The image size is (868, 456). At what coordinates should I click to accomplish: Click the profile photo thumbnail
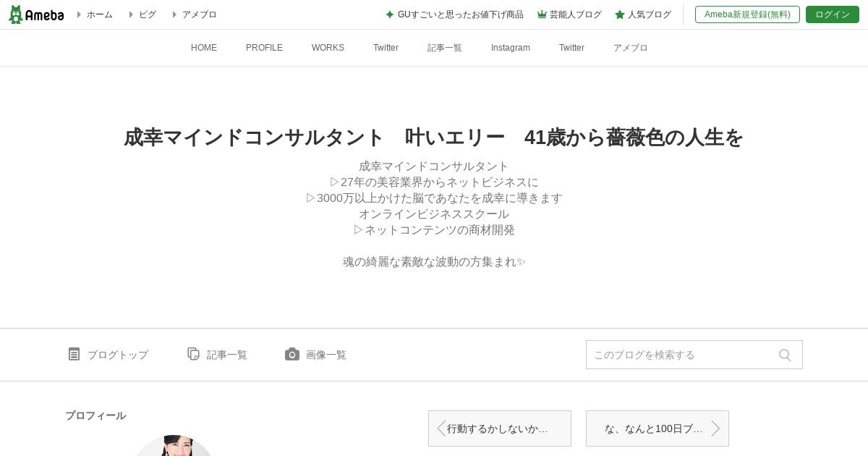click(x=174, y=446)
